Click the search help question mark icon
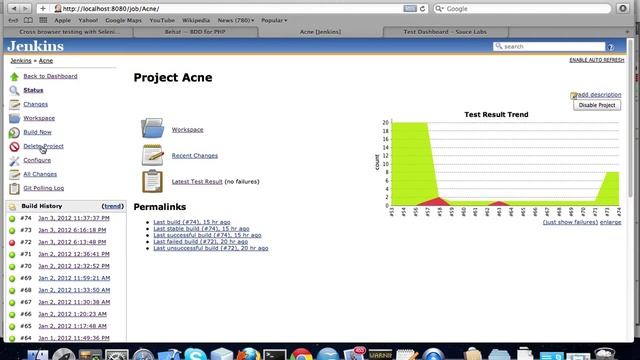The height and width of the screenshot is (360, 640). [x=611, y=47]
